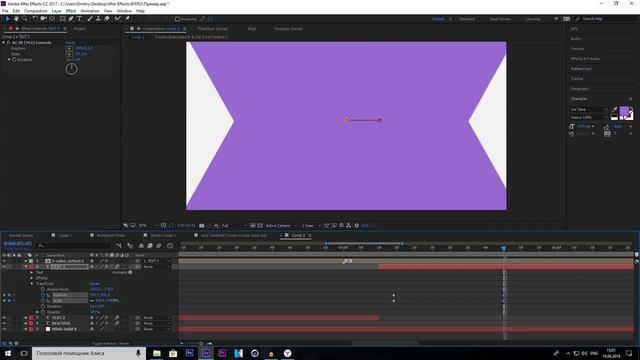Select the Roto Brush tool
This screenshot has height=360, width=640.
pos(118,19)
